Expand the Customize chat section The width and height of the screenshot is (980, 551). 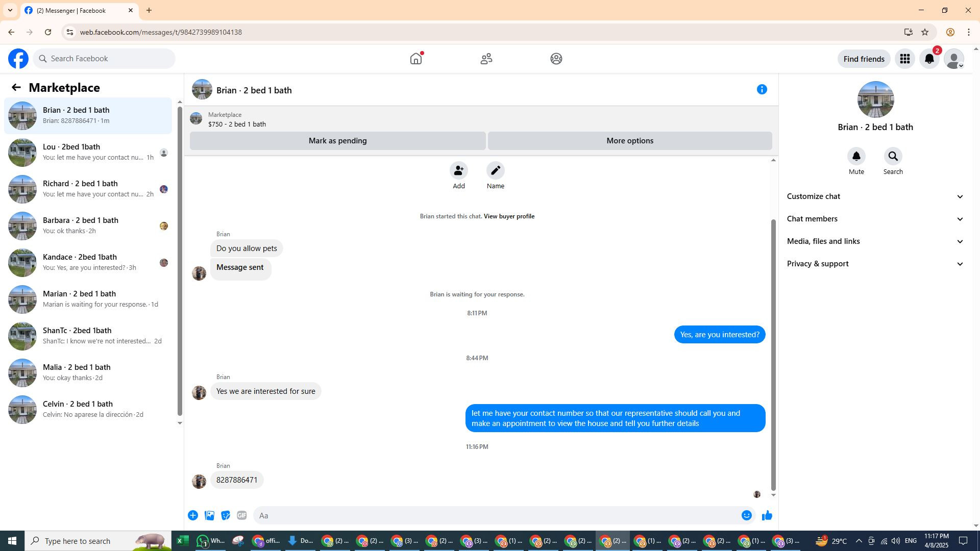[x=875, y=196]
